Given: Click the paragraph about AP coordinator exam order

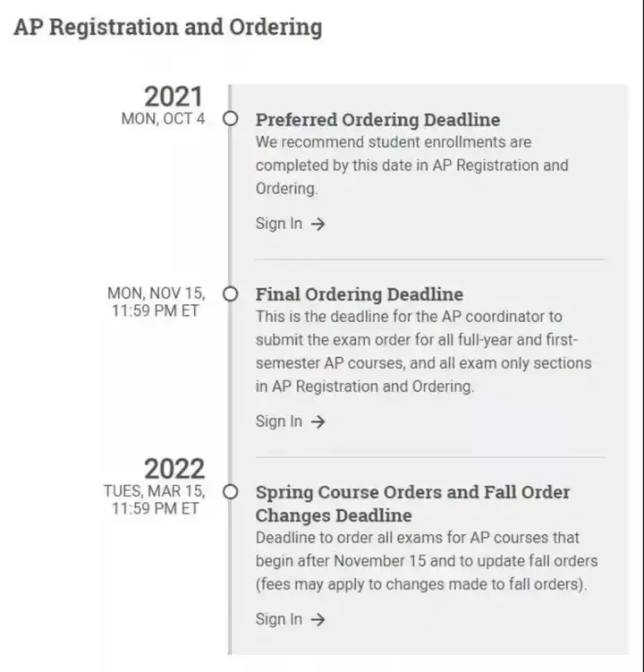Looking at the screenshot, I should (x=424, y=352).
